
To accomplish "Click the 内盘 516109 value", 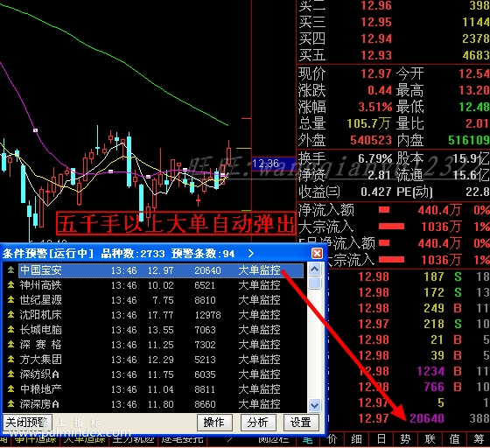I will click(469, 140).
